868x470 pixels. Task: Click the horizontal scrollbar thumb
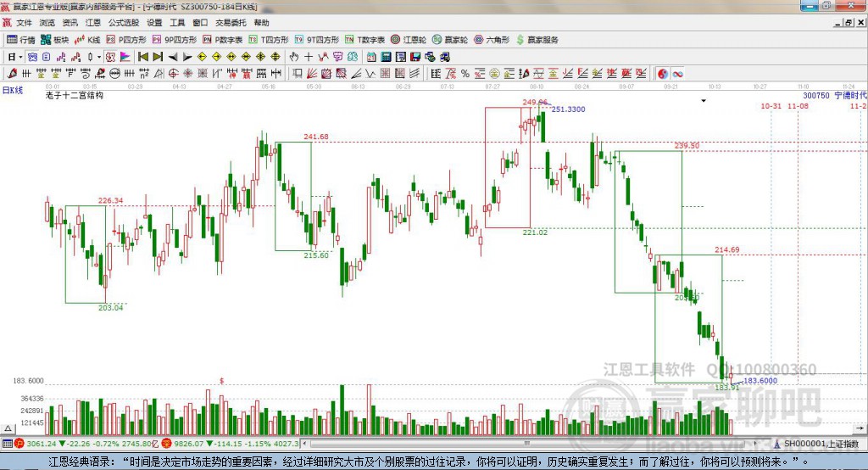tap(526, 444)
